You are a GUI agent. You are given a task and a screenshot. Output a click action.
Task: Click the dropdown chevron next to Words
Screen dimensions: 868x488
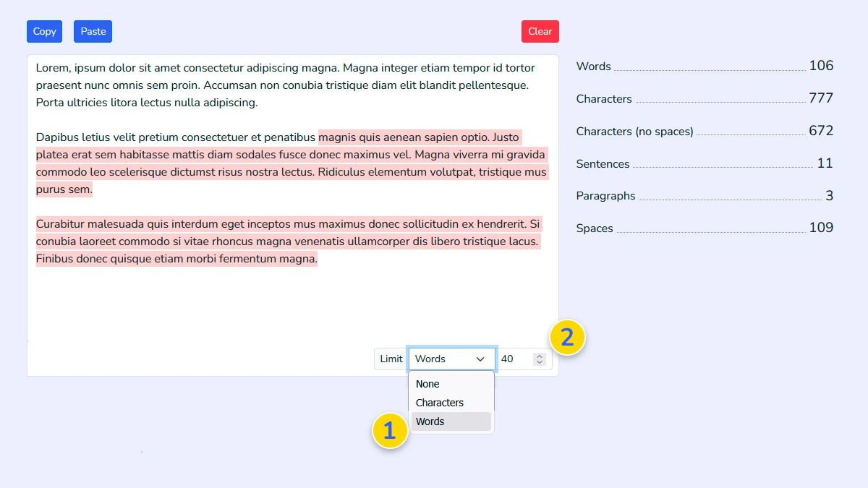tap(479, 359)
